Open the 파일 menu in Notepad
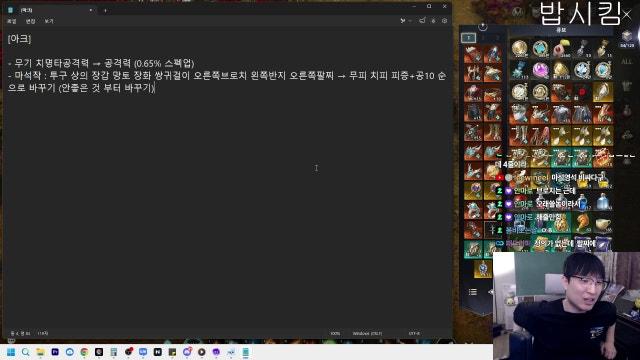Screen dimensions: 640x360 [12, 21]
